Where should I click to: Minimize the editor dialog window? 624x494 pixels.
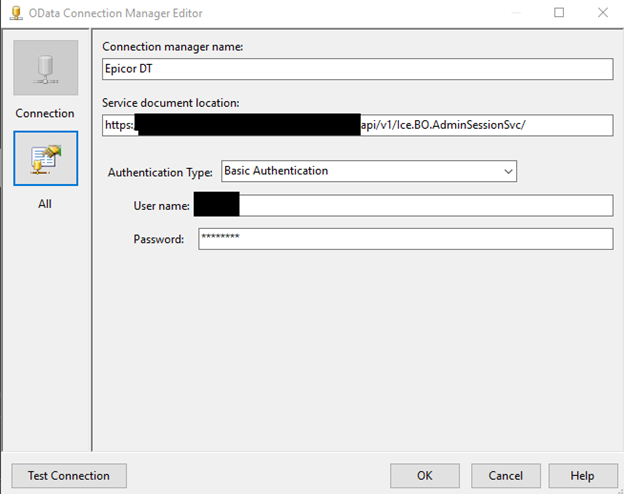(517, 13)
